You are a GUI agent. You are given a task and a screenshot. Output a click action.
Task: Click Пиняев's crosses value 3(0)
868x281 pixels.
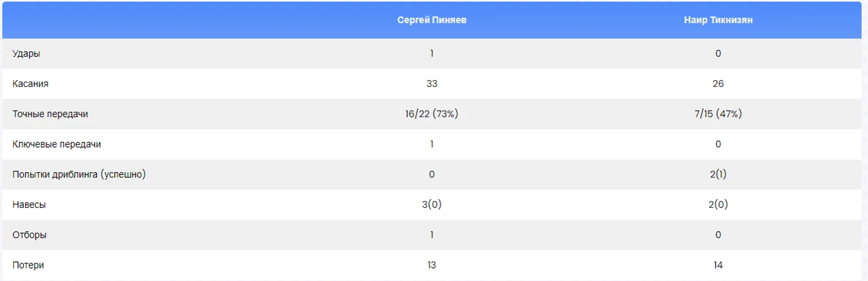[432, 205]
